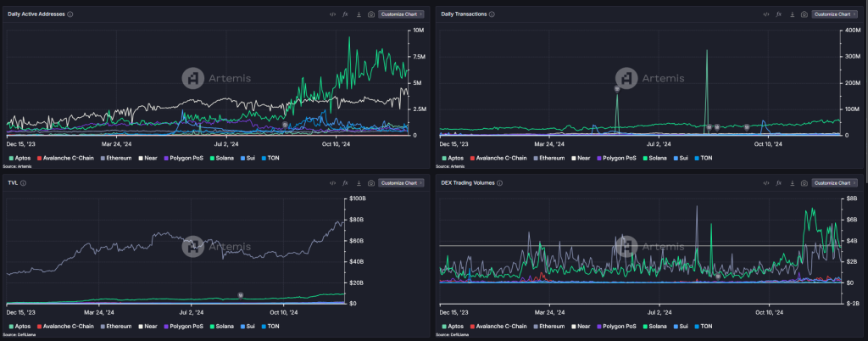The width and height of the screenshot is (868, 341).
Task: Toggle Sui series in Daily Transactions legend
Action: coord(681,158)
